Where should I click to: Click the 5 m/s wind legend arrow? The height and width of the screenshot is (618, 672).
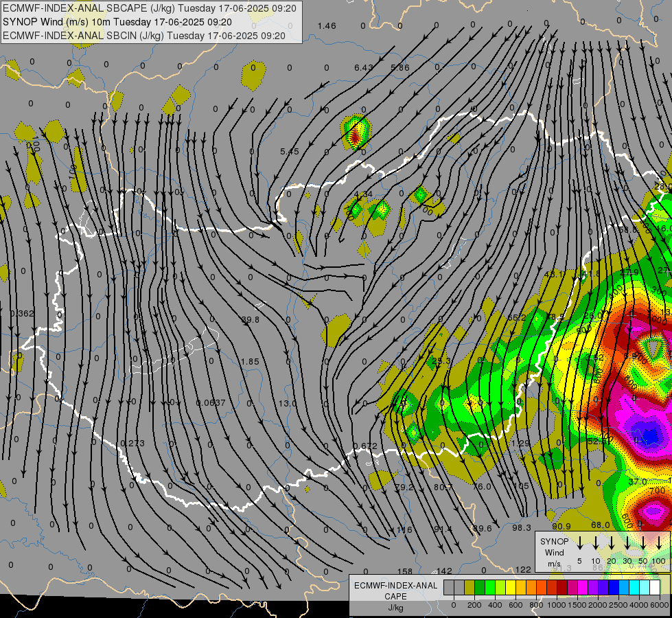[579, 542]
